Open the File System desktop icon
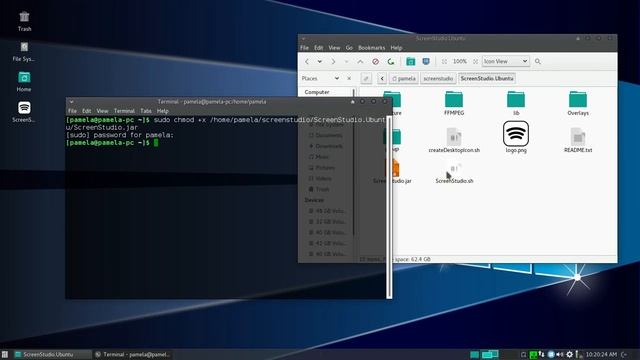 (24, 52)
